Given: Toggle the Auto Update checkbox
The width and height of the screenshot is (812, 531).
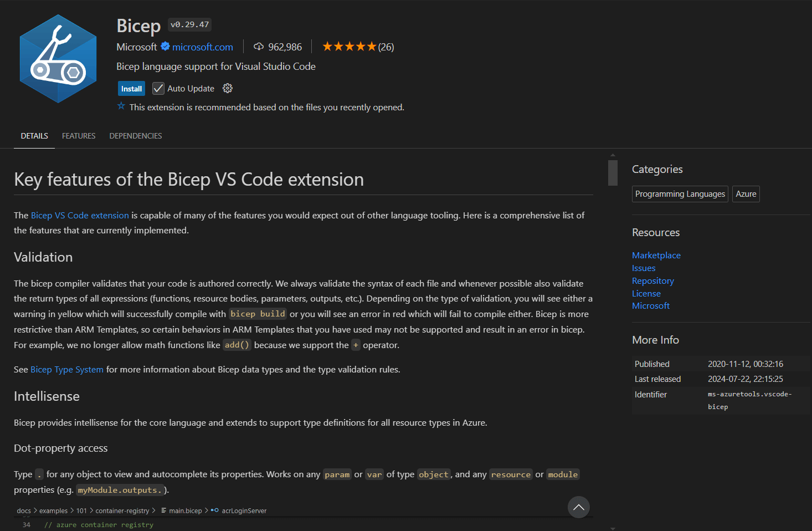Looking at the screenshot, I should click(x=158, y=88).
